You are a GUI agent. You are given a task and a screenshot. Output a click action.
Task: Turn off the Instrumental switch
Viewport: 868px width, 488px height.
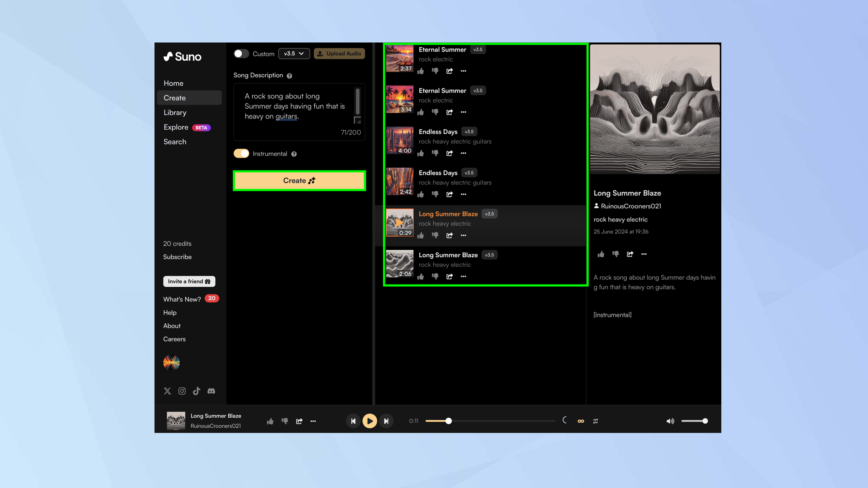coord(241,154)
